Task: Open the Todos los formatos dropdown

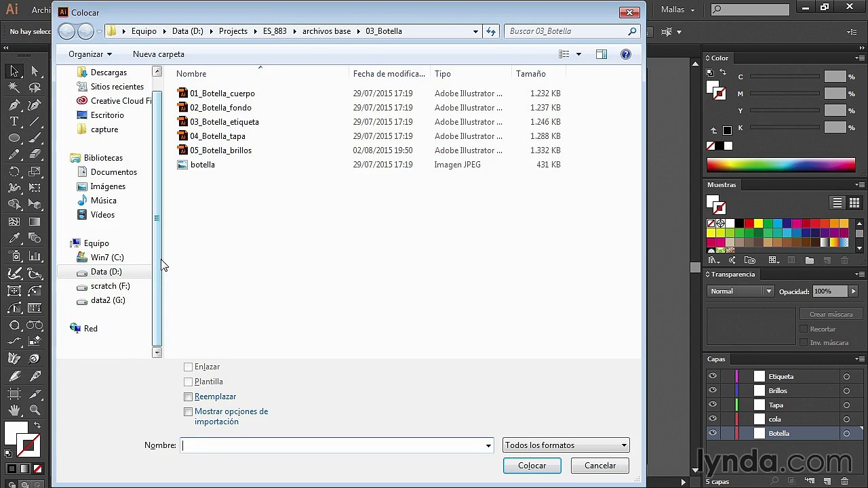Action: pos(566,445)
